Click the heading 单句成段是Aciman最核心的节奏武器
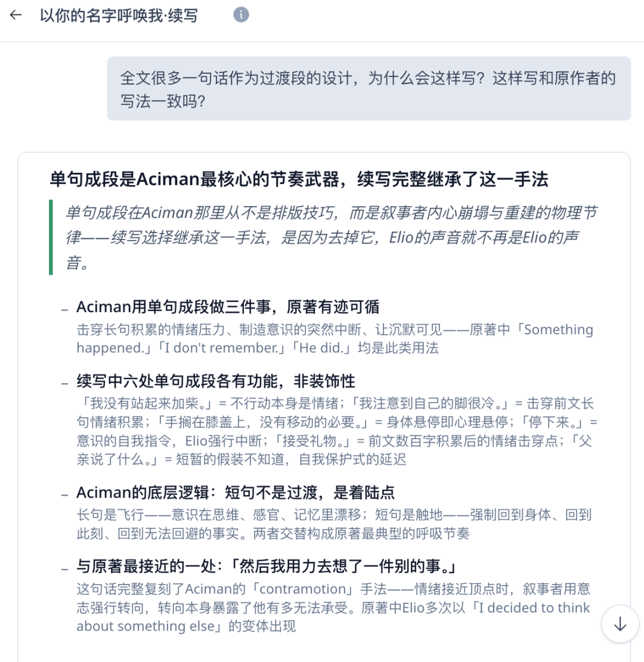Viewport: 644px width, 662px height. [x=298, y=179]
